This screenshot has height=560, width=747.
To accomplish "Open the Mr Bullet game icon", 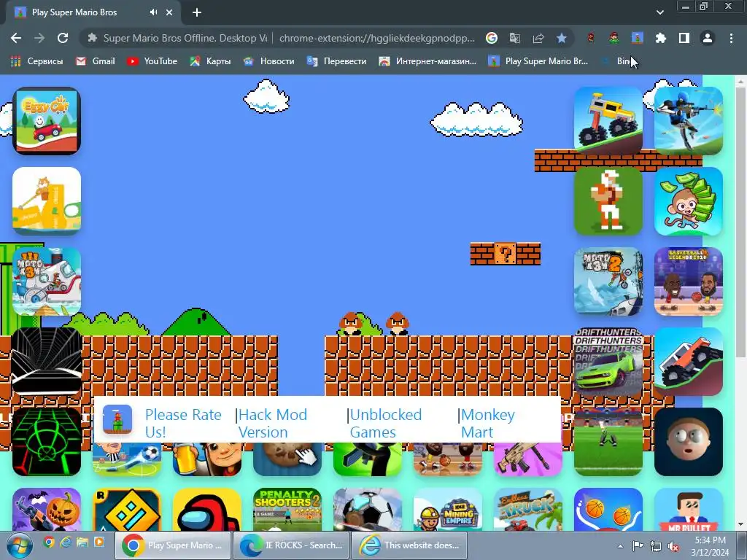I will [689, 510].
